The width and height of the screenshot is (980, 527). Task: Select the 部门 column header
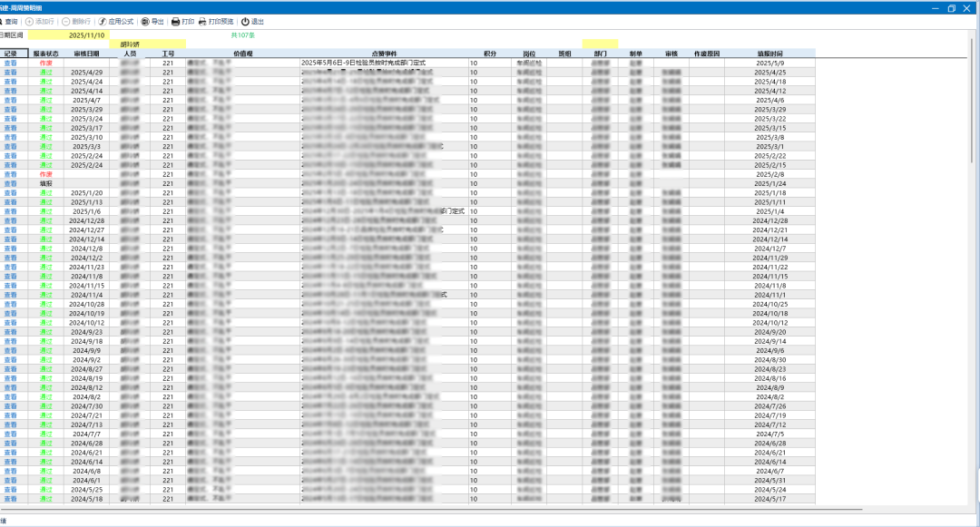(x=601, y=54)
